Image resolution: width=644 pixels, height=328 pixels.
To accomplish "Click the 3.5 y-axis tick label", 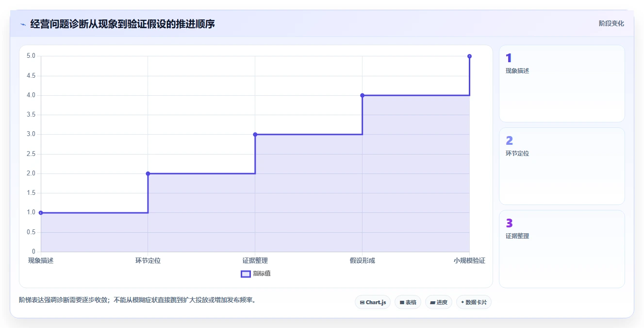I will 31,115.
